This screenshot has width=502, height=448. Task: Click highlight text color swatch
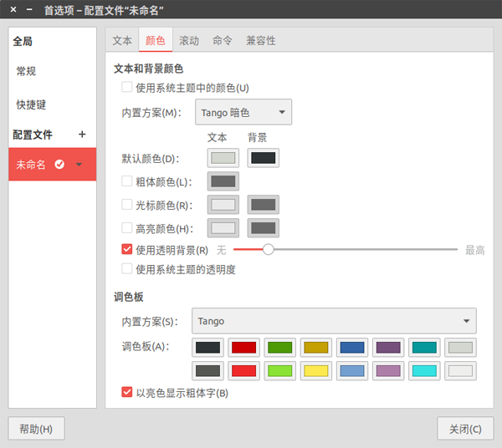223,228
